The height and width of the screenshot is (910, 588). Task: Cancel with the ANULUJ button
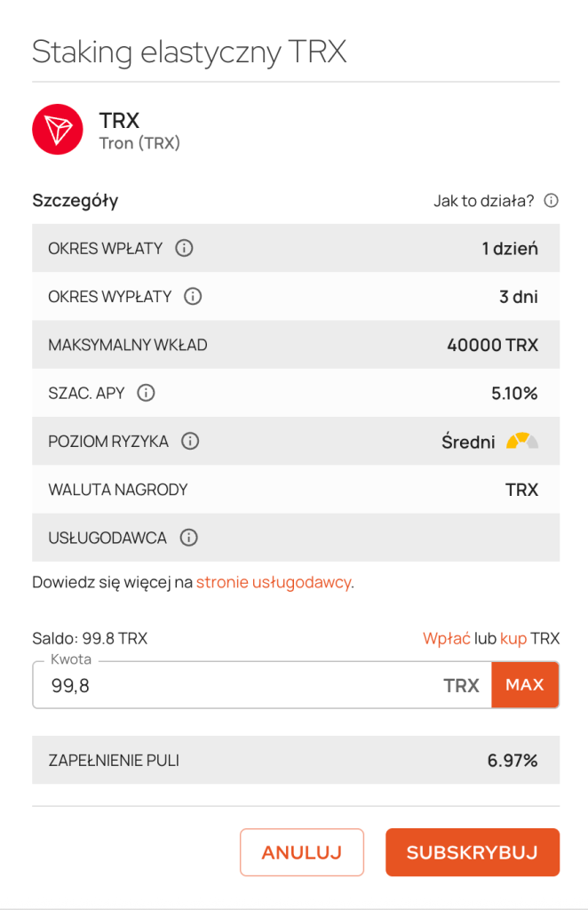point(302,852)
